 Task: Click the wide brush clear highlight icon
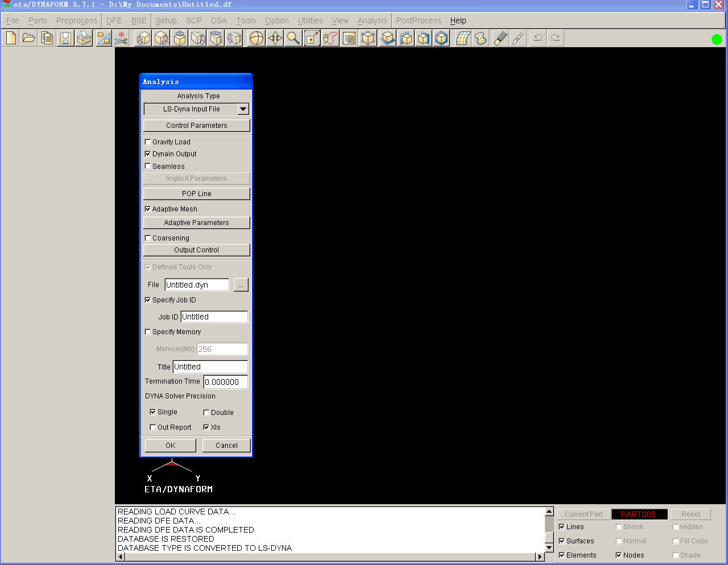[x=500, y=38]
